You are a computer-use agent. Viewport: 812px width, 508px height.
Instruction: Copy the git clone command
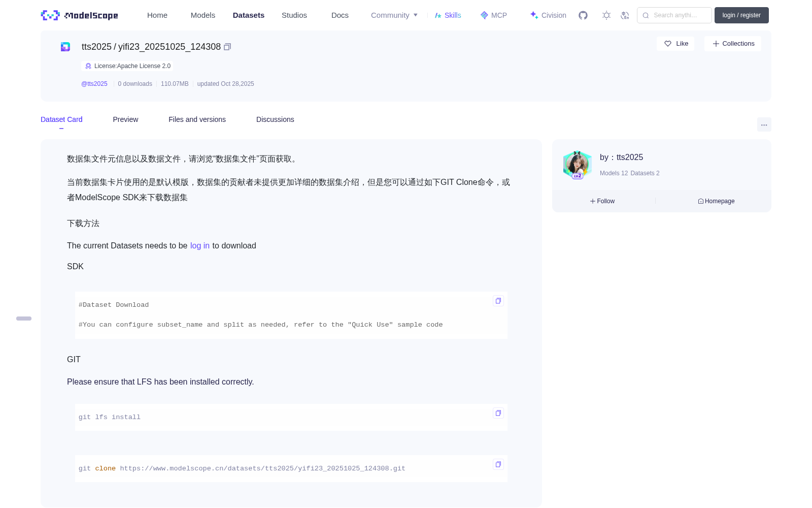[498, 464]
